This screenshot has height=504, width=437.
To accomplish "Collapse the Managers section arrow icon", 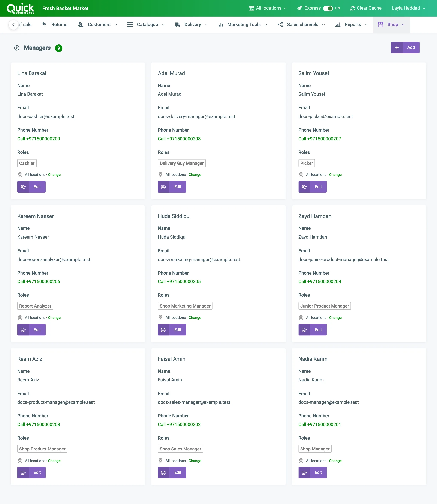I will click(x=17, y=48).
